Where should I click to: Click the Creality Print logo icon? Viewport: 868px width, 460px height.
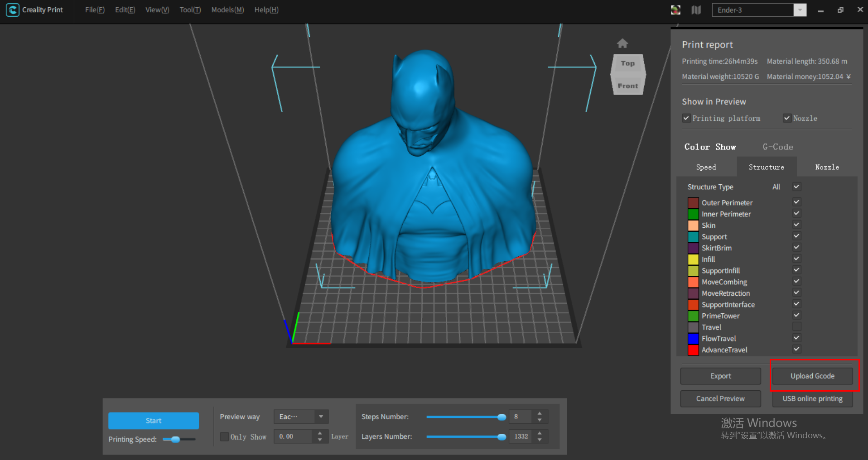click(13, 10)
